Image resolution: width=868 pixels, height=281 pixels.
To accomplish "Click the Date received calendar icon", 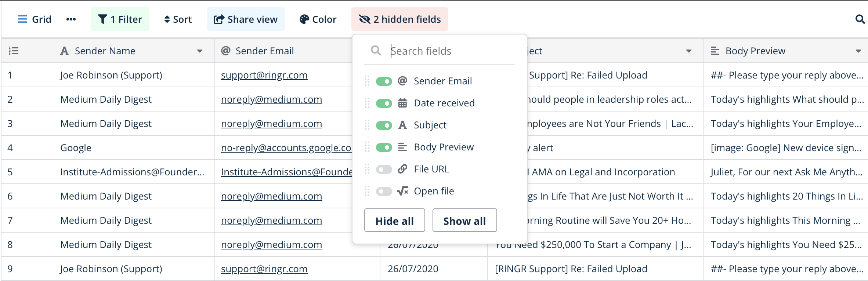I will (x=402, y=103).
